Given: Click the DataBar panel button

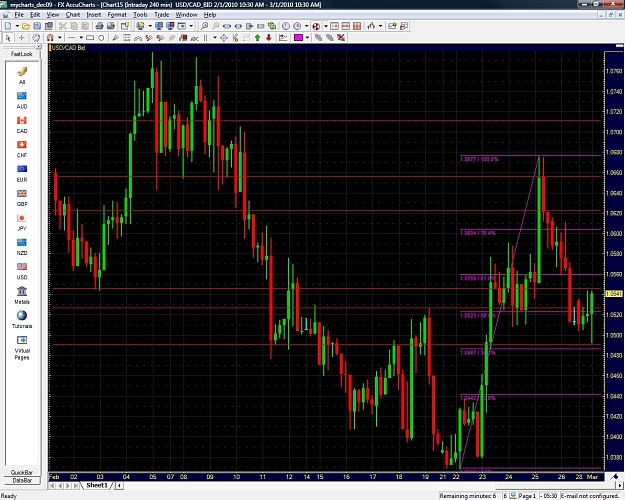Looking at the screenshot, I should tap(22, 480).
